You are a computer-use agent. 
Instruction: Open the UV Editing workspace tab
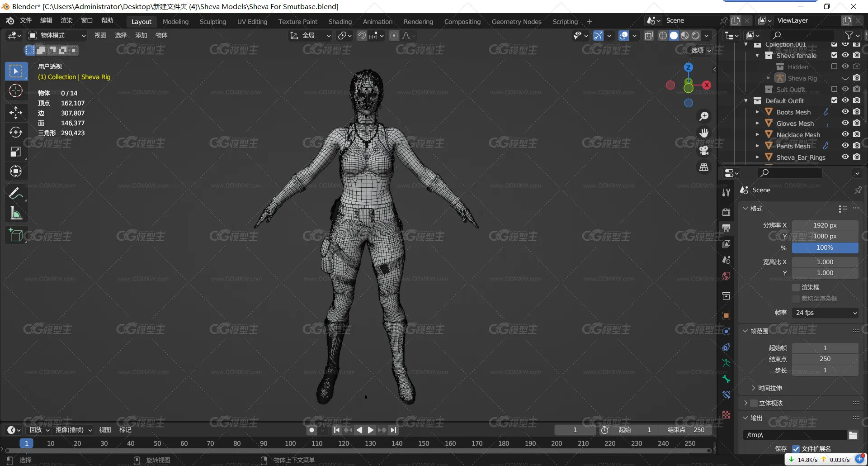click(x=252, y=21)
